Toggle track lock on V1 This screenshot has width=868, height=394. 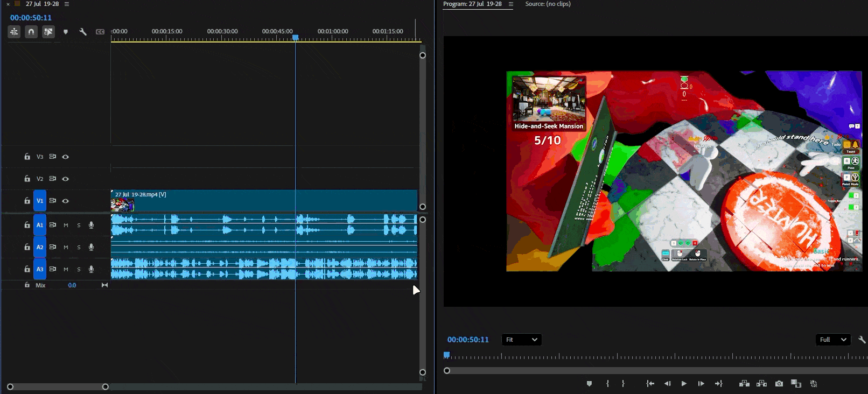[x=27, y=201]
